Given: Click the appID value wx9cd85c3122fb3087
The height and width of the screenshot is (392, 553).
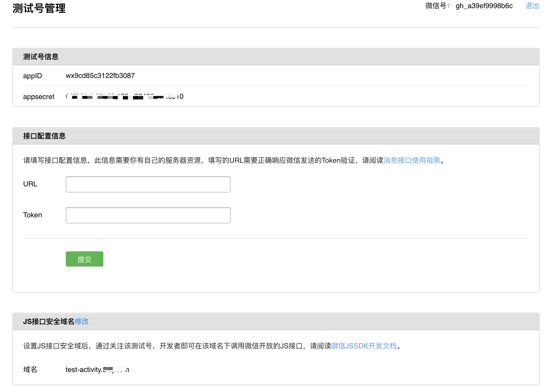Looking at the screenshot, I should coord(100,76).
